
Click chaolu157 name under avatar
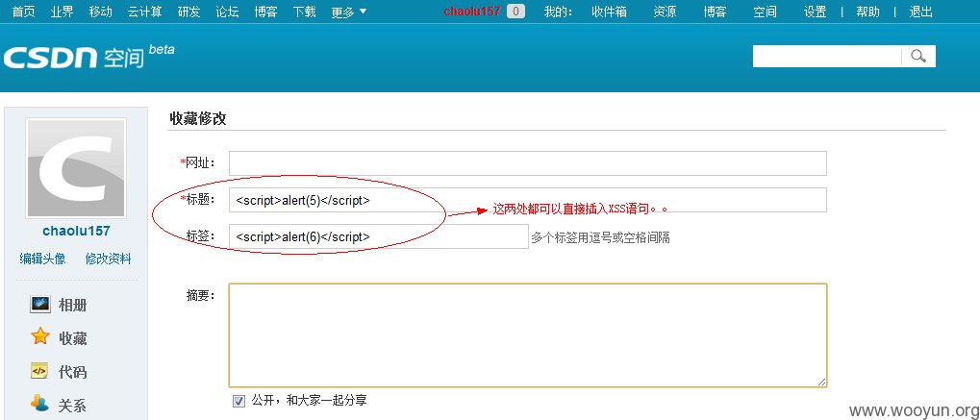pyautogui.click(x=76, y=231)
